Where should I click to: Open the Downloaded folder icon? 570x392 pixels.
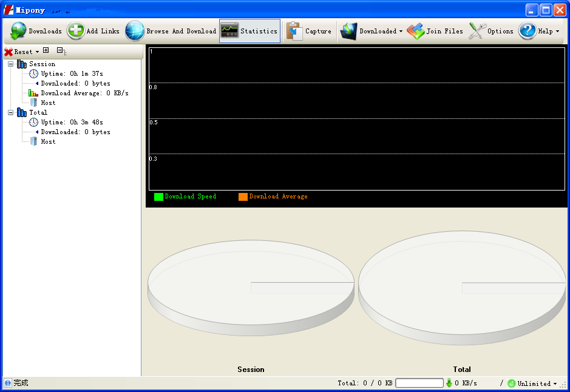point(348,31)
